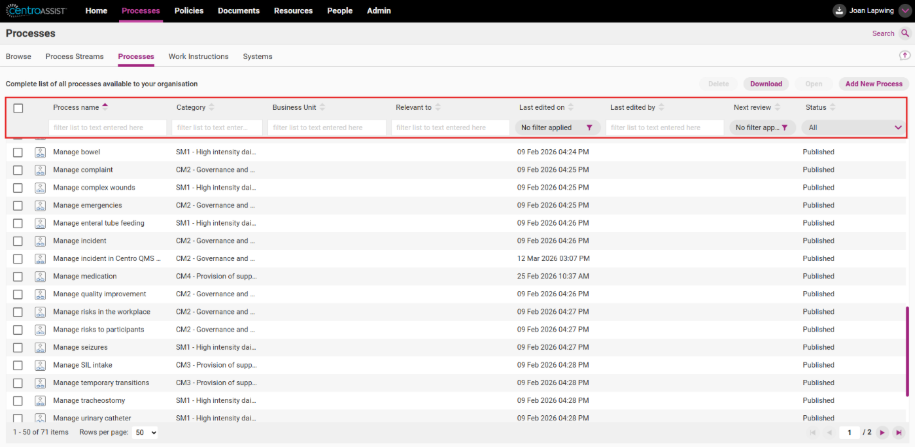This screenshot has width=915, height=447.
Task: Switch to the Work Instructions tab
Action: tap(198, 57)
